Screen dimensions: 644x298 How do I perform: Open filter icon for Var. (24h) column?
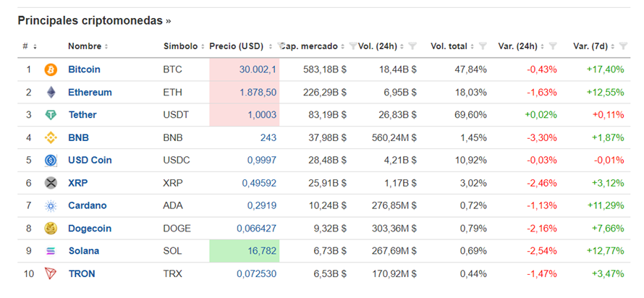[x=553, y=46]
